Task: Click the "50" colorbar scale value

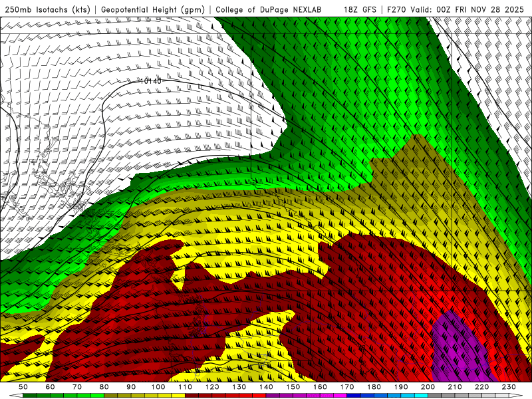Action: pyautogui.click(x=23, y=387)
